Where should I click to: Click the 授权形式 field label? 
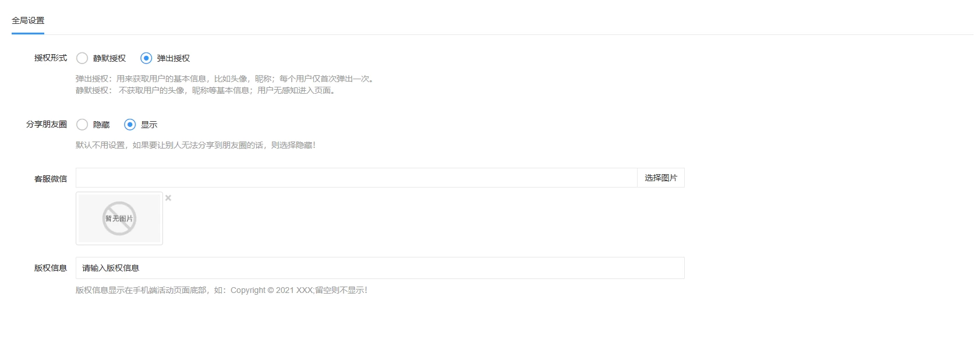(x=51, y=58)
